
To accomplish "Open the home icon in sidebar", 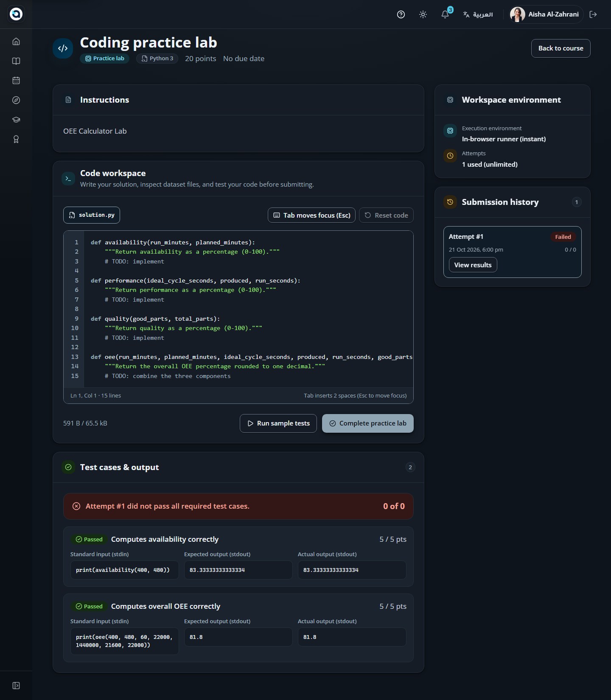I will 16,42.
